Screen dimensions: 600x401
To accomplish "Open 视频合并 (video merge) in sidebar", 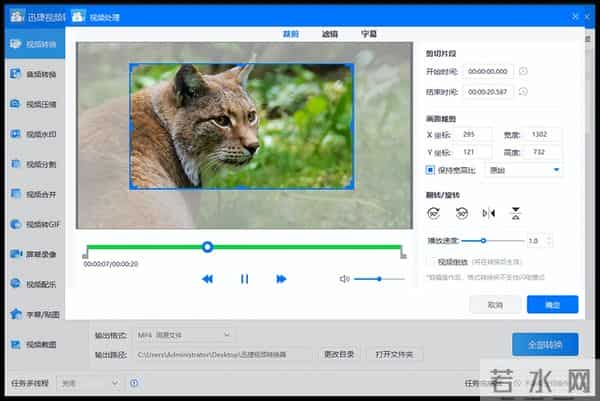I will (x=34, y=194).
